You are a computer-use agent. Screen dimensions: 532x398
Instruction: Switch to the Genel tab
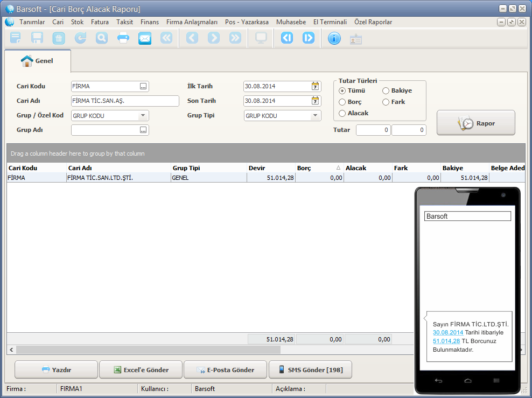[38, 61]
